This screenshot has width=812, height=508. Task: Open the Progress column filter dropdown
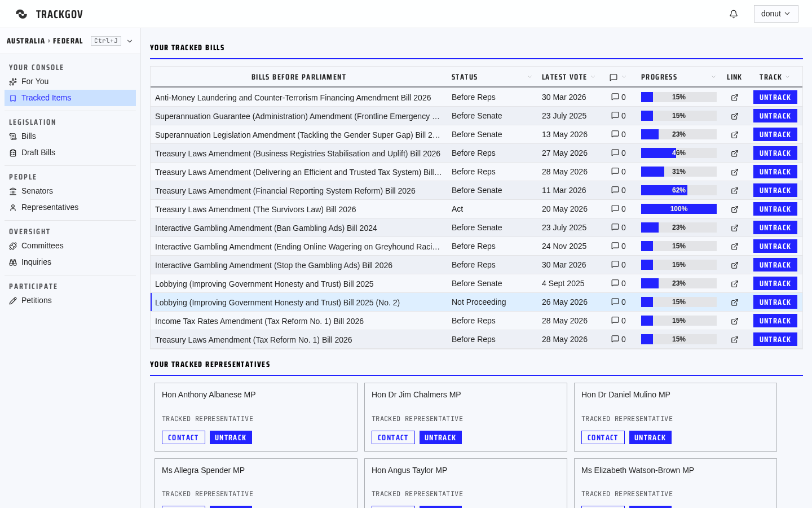pyautogui.click(x=713, y=77)
